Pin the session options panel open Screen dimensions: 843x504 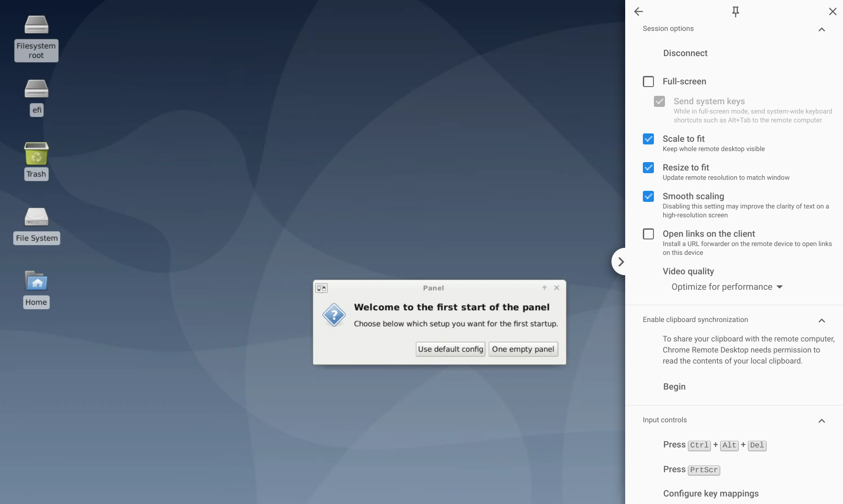735,11
